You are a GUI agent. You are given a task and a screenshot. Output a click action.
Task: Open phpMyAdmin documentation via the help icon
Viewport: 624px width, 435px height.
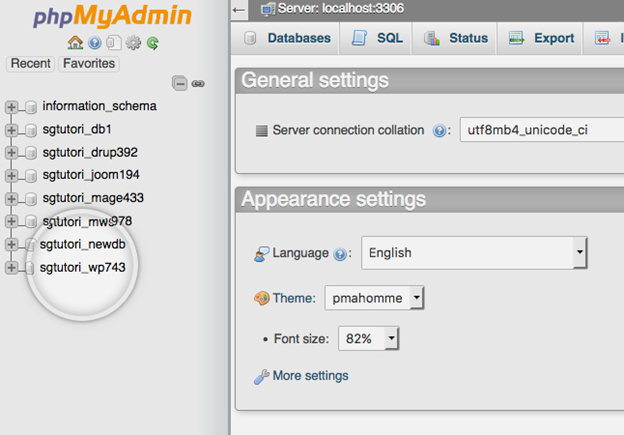coord(95,43)
